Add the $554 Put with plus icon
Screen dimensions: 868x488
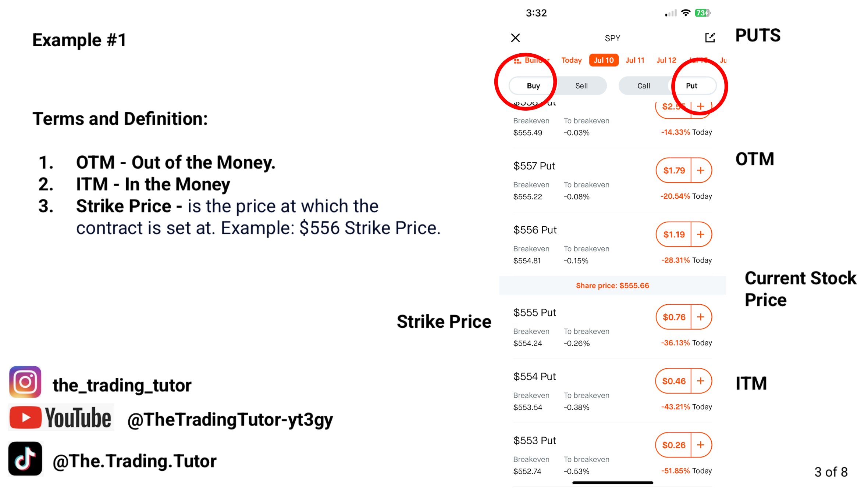pos(701,381)
